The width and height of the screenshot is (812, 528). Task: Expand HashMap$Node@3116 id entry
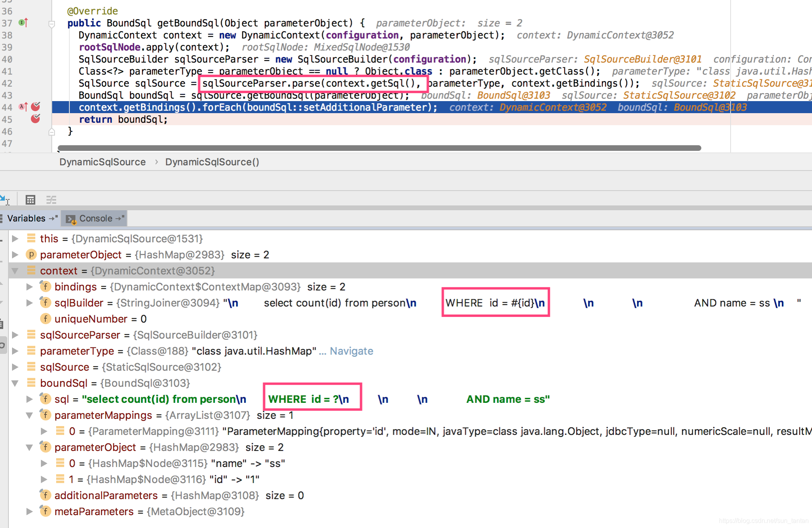point(44,479)
